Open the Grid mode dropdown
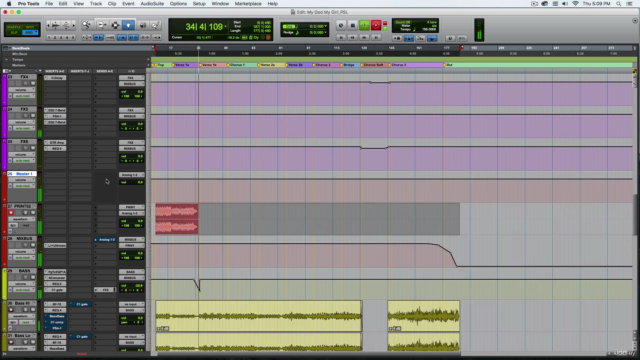Image resolution: width=640 pixels, height=360 pixels. click(x=30, y=32)
